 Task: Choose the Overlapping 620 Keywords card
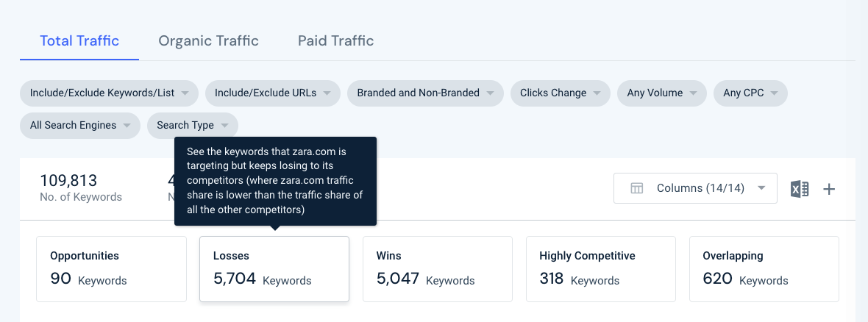(764, 269)
